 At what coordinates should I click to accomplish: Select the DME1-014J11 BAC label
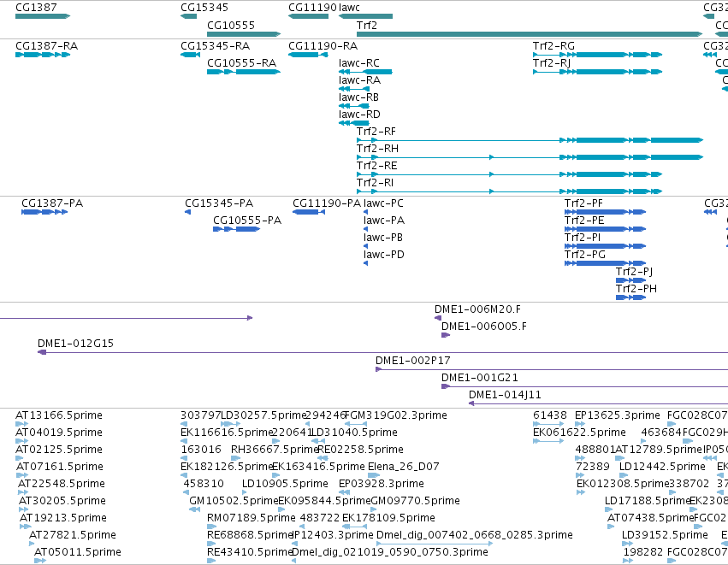pos(505,395)
